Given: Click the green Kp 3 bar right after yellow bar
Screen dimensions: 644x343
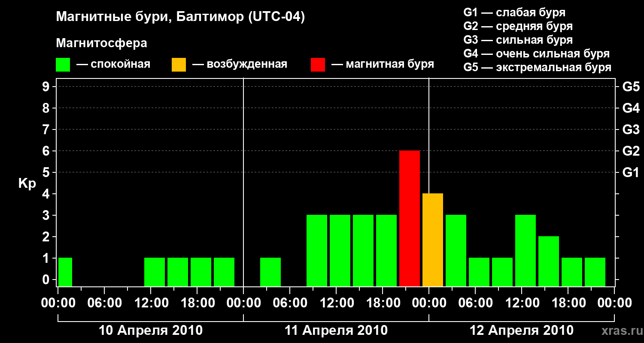Looking at the screenshot, I should [x=456, y=251].
